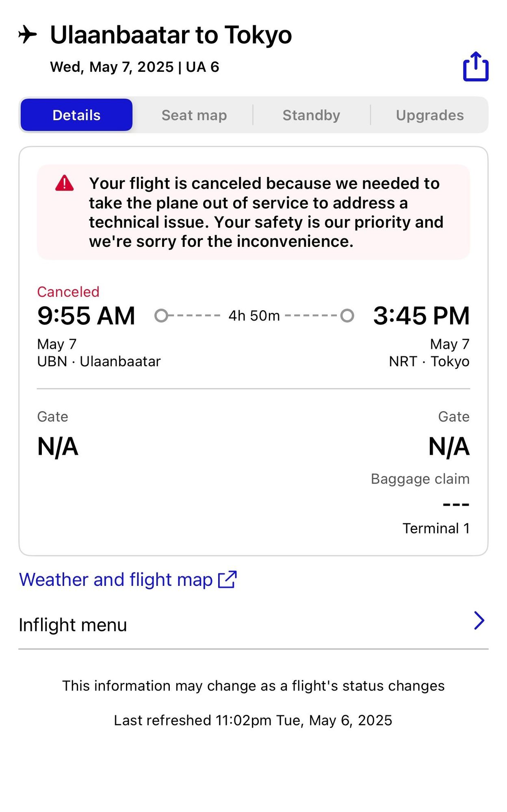Tap the share icon at top right
Screen dimensions: 507x812
tap(476, 67)
